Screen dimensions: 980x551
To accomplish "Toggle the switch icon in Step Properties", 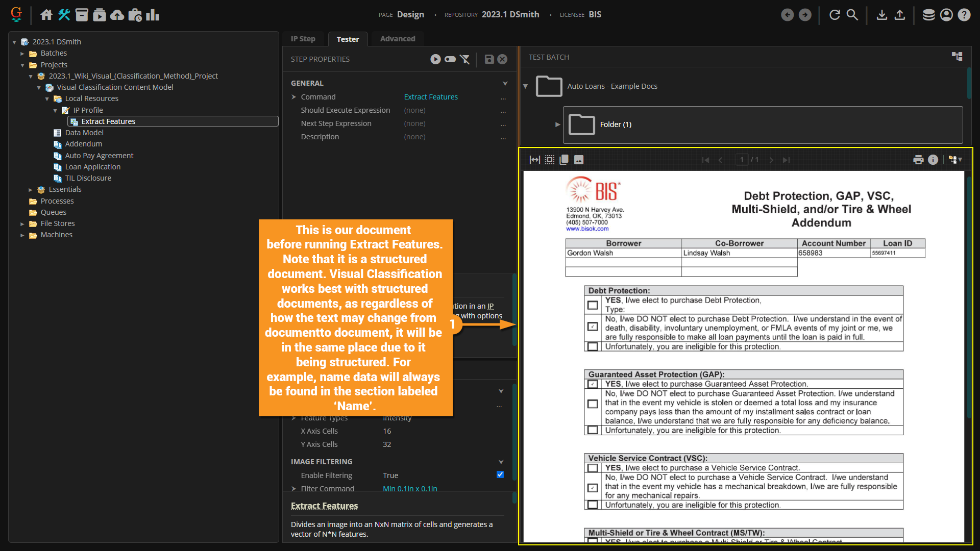I will click(450, 59).
